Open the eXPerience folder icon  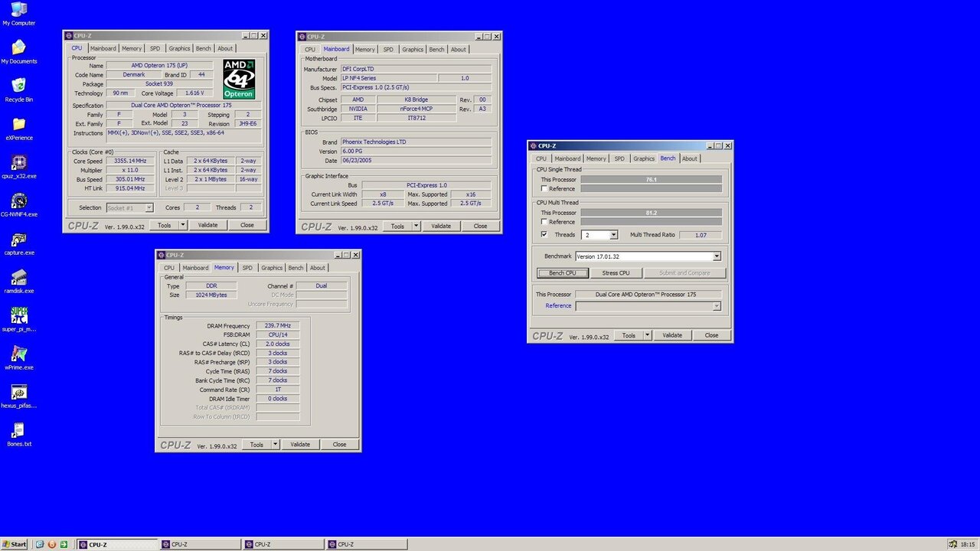click(x=19, y=125)
